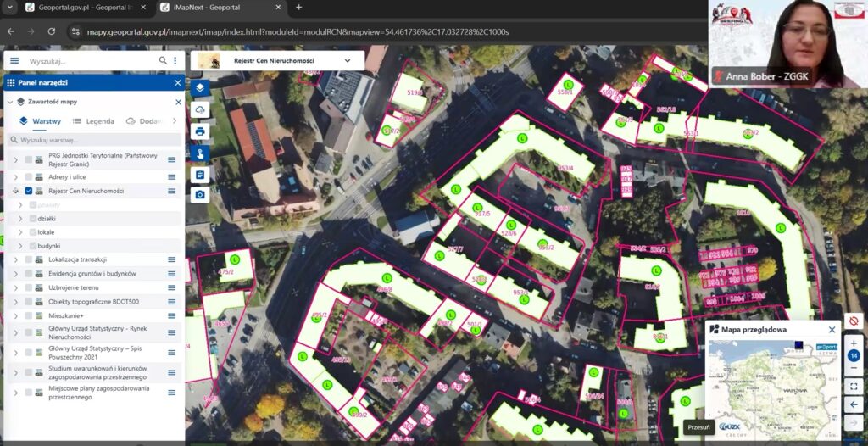Zoom out with the minus button
The height and width of the screenshot is (446, 868).
point(854,368)
